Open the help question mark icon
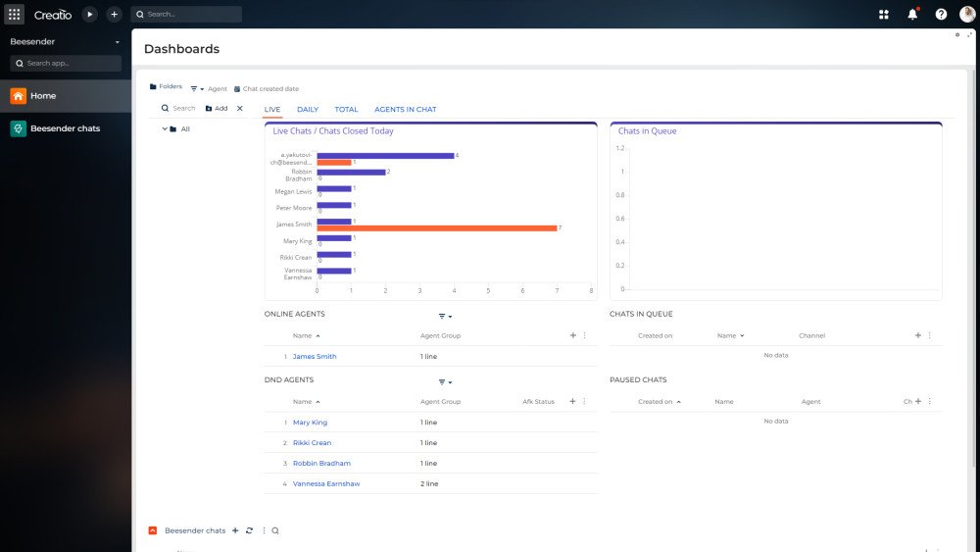This screenshot has height=552, width=980. click(941, 14)
